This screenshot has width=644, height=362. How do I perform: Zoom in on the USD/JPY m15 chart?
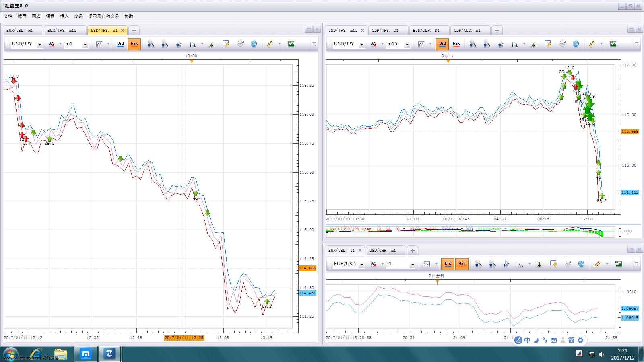473,44
